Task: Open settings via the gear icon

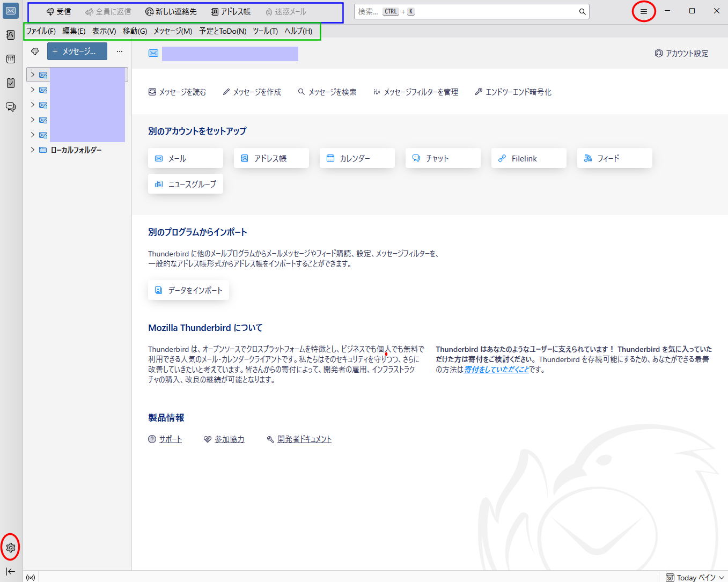Action: tap(11, 548)
